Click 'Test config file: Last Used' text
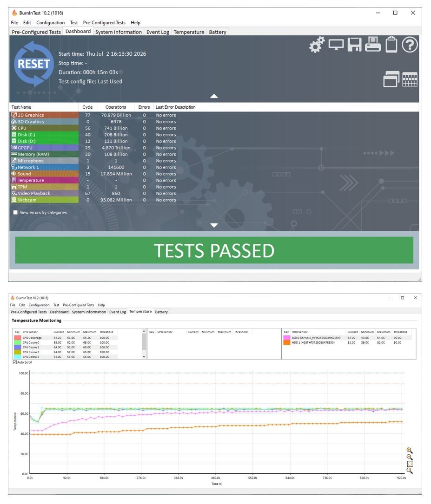 pyautogui.click(x=90, y=81)
